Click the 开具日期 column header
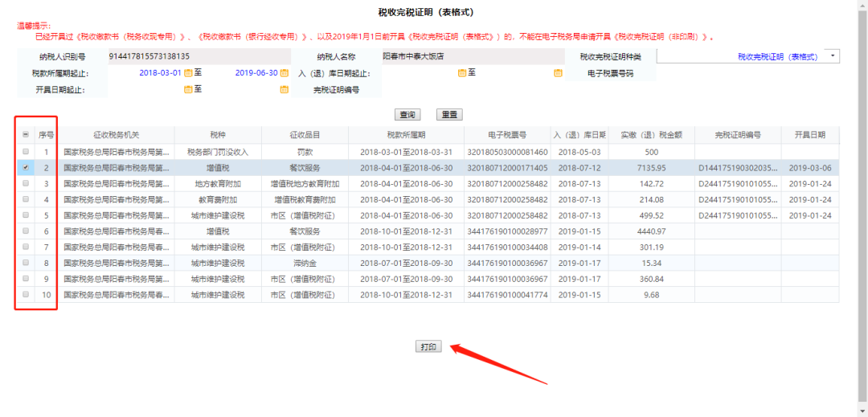This screenshot has height=417, width=868. point(810,135)
